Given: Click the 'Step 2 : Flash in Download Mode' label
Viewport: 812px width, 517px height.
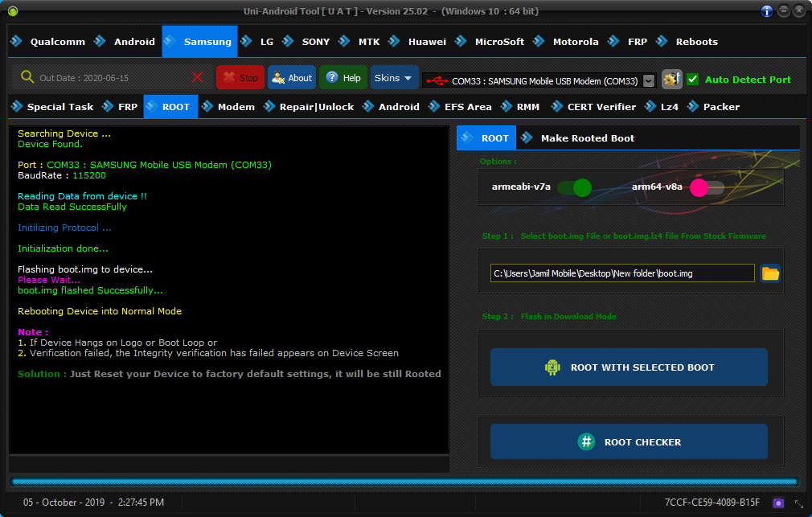Looking at the screenshot, I should (549, 317).
